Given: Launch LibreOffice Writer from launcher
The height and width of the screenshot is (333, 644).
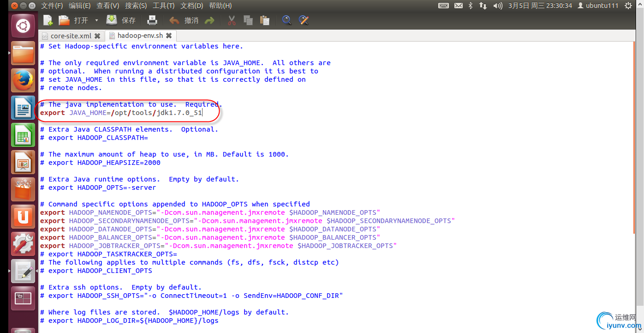Looking at the screenshot, I should pyautogui.click(x=23, y=108).
